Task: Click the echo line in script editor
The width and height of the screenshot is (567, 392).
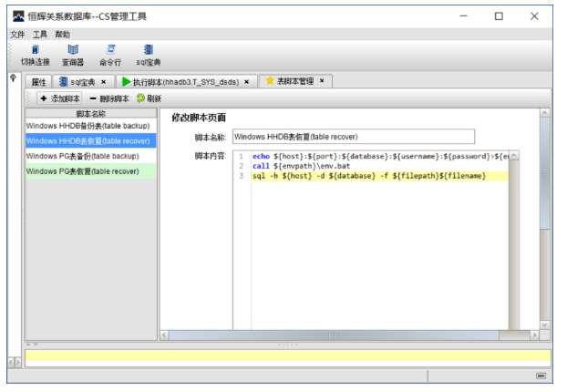Action: tap(380, 156)
